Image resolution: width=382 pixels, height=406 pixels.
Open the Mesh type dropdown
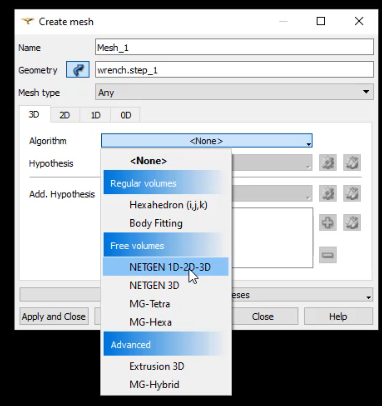click(x=234, y=92)
